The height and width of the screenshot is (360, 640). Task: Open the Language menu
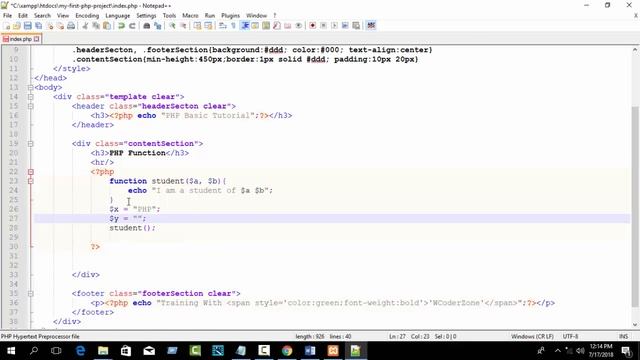(118, 16)
